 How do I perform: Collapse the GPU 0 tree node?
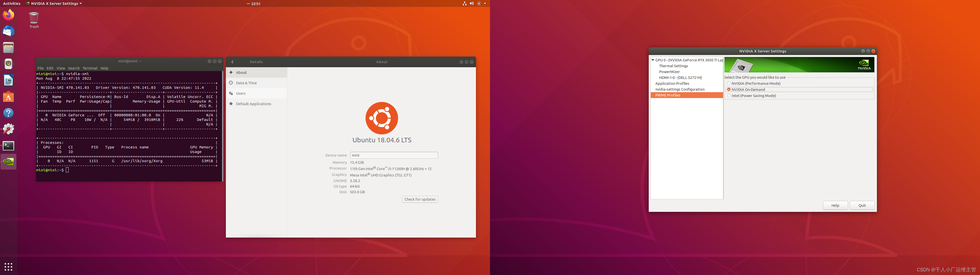pyautogui.click(x=653, y=60)
